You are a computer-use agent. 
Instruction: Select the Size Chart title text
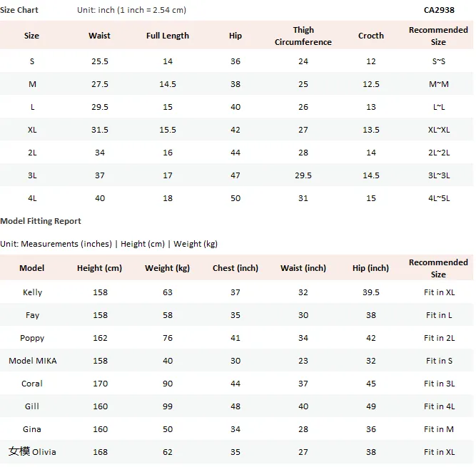[x=19, y=10]
